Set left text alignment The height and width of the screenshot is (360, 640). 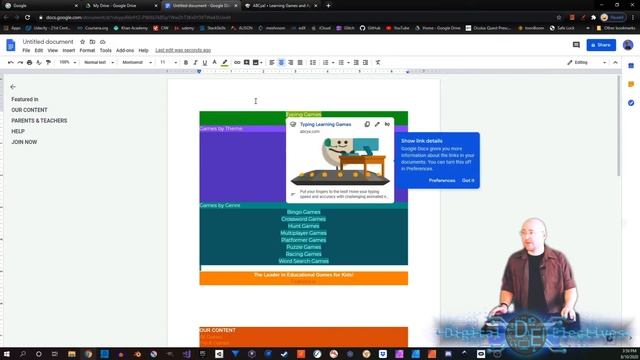tap(272, 62)
